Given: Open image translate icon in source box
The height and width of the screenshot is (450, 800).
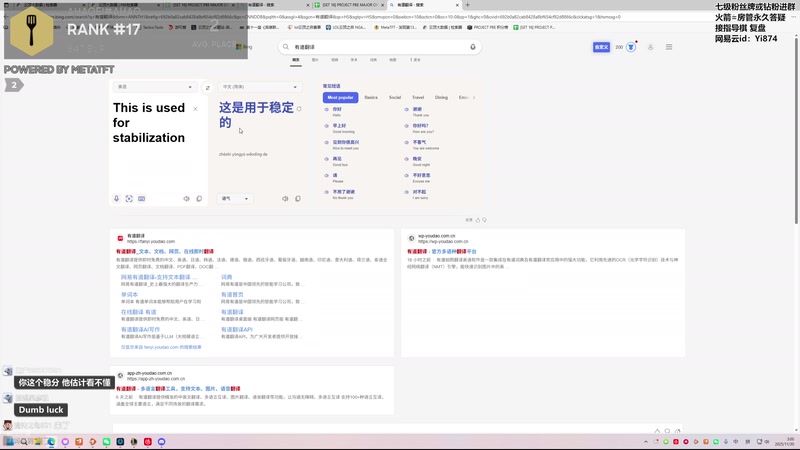Looking at the screenshot, I should pos(129,198).
